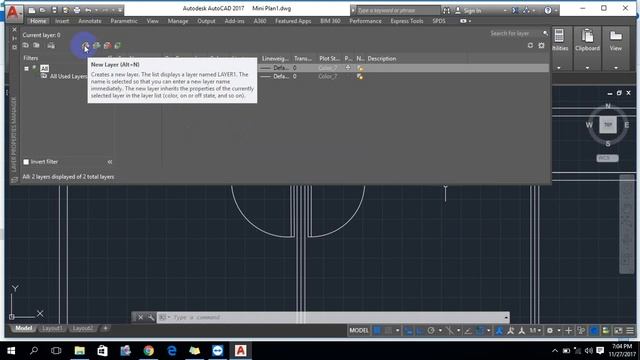Image resolution: width=640 pixels, height=360 pixels.
Task: Expand the Utilities ribbon panel arrow
Action: pyautogui.click(x=559, y=68)
